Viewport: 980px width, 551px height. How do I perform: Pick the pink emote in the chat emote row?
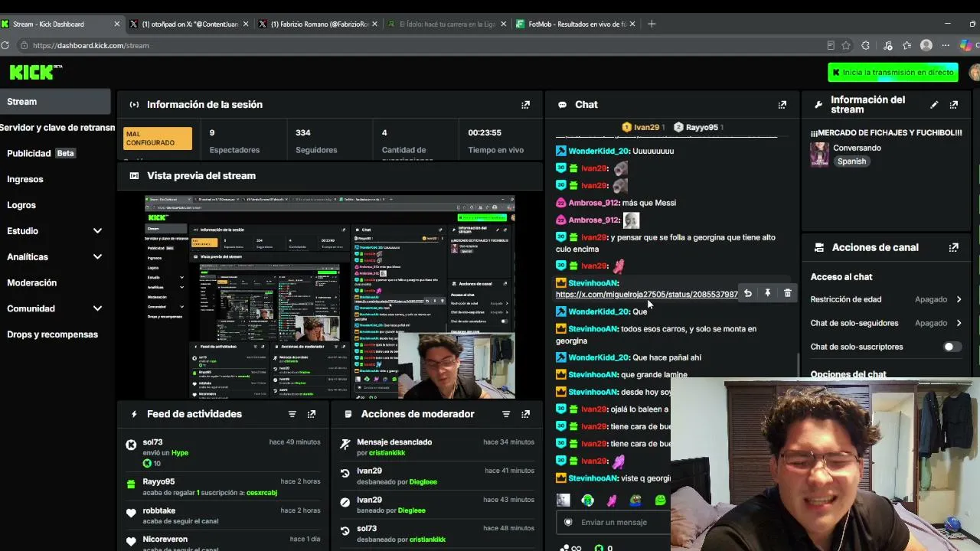pos(612,500)
